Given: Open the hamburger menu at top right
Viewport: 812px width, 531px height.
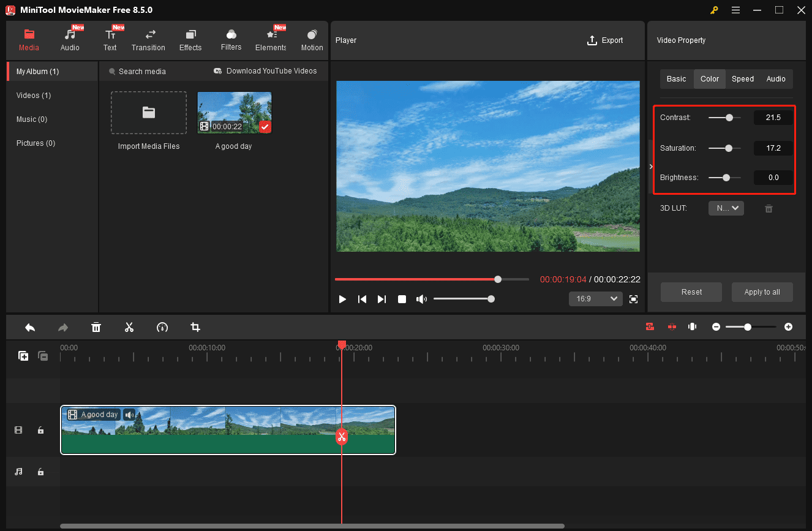Looking at the screenshot, I should click(x=735, y=10).
